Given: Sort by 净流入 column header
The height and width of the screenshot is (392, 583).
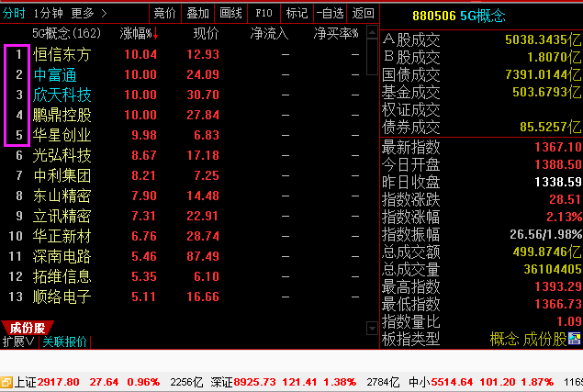Looking at the screenshot, I should [x=269, y=33].
